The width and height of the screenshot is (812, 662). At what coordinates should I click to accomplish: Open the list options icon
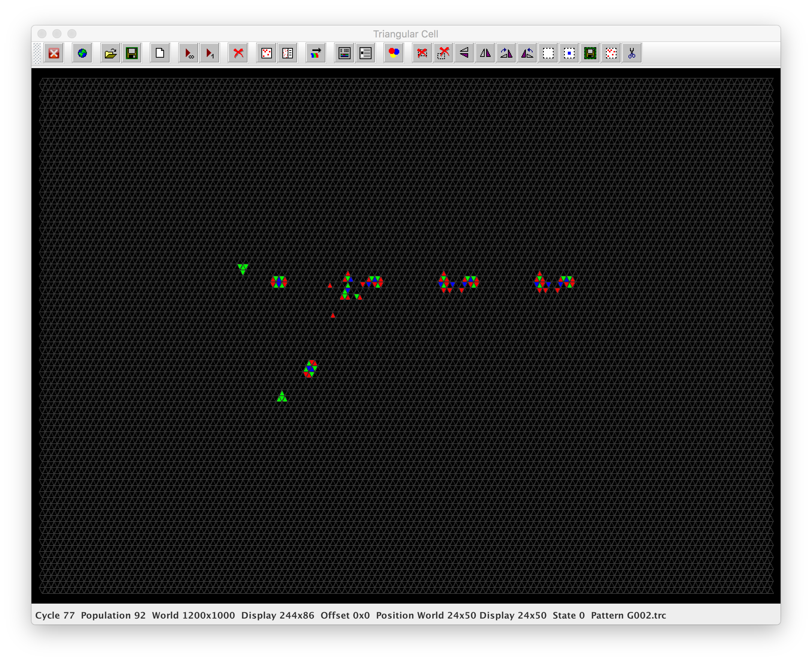click(x=365, y=53)
